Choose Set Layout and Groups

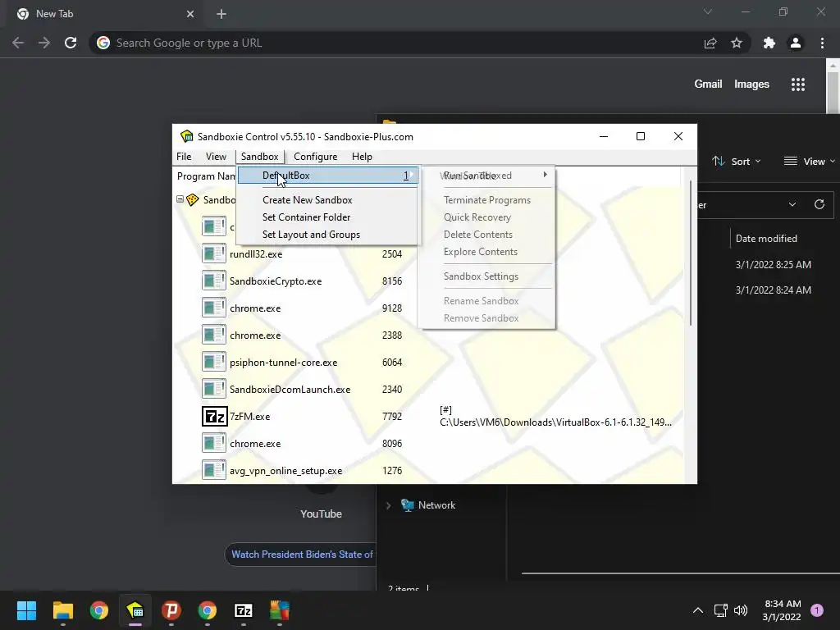[311, 235]
